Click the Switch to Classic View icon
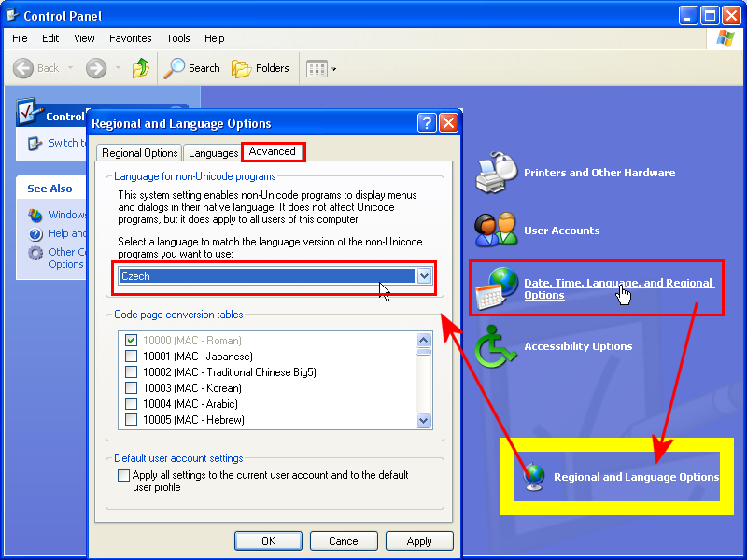Viewport: 747px width, 560px height. pyautogui.click(x=35, y=143)
